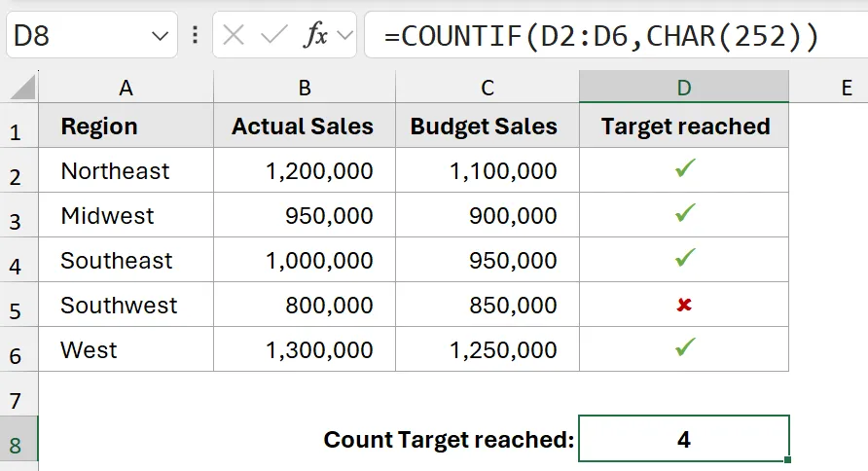Select the 800,000 actual sales cell

coord(305,305)
